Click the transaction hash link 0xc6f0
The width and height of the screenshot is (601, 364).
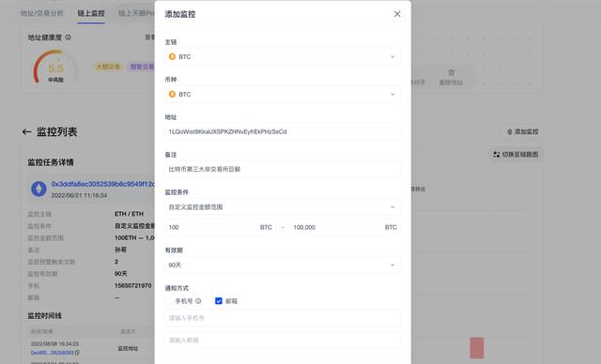(53, 353)
